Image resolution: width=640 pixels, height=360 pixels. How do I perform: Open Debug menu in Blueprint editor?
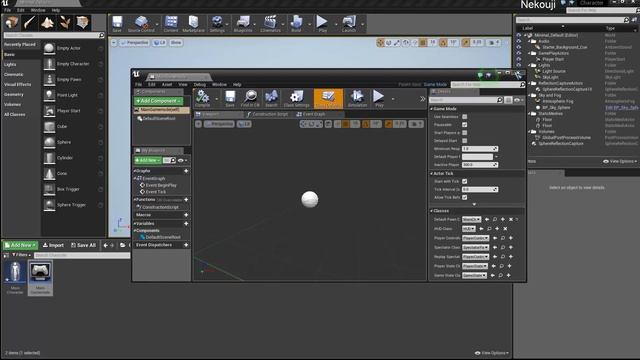click(200, 84)
